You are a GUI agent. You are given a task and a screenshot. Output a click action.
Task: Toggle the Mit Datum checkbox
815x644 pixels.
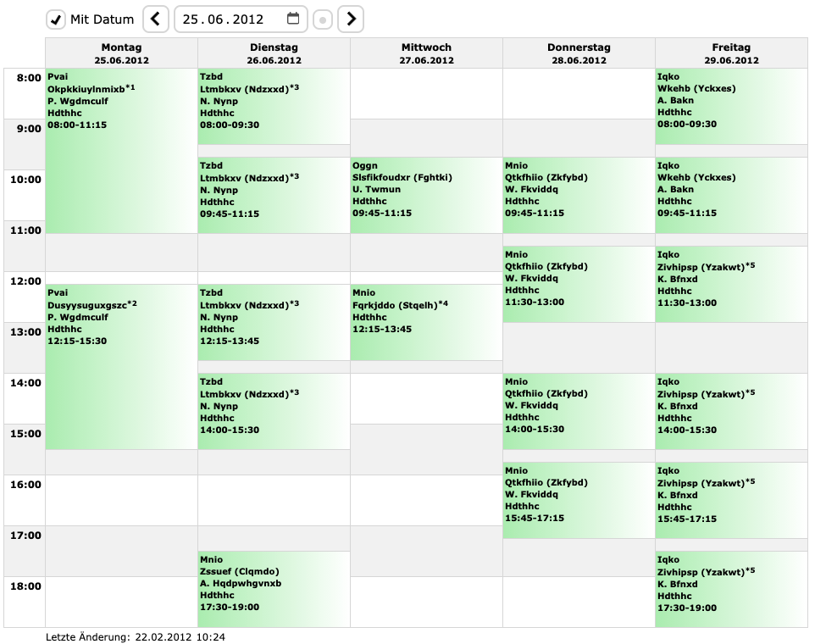pos(56,19)
